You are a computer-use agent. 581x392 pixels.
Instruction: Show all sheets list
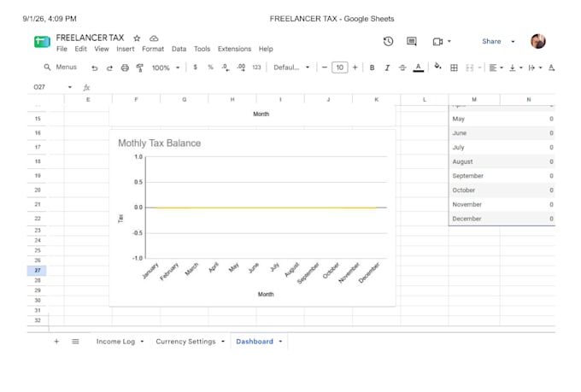75,342
